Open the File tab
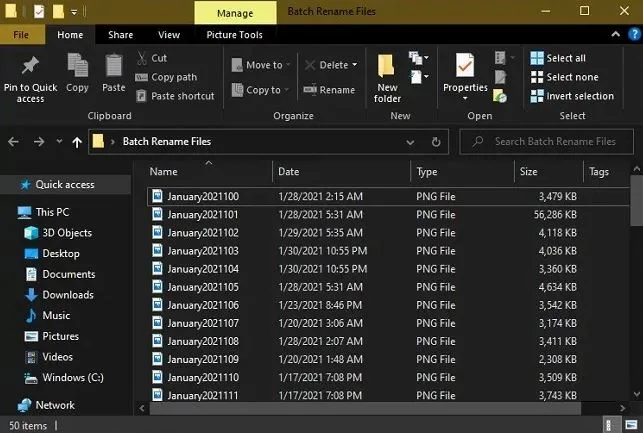643x433 pixels. (21, 35)
